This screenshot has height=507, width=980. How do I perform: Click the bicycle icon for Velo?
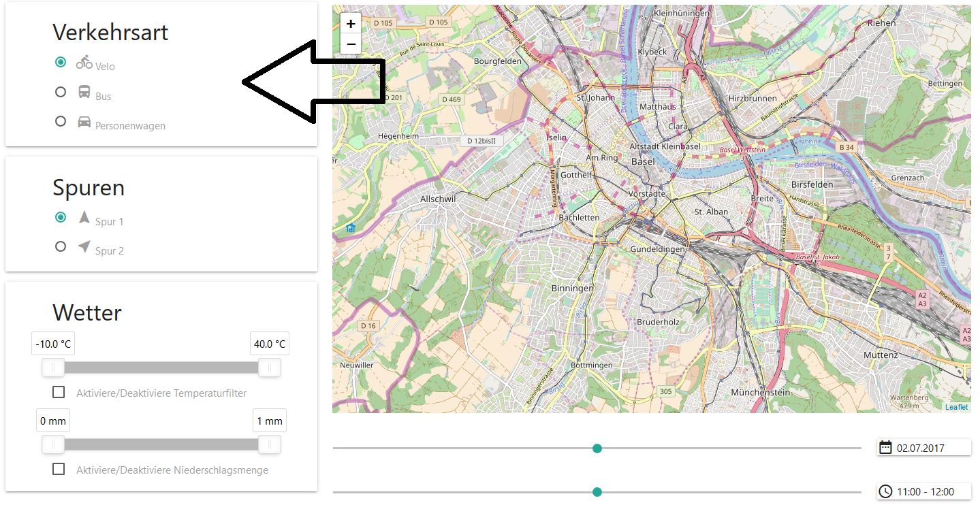pyautogui.click(x=84, y=62)
